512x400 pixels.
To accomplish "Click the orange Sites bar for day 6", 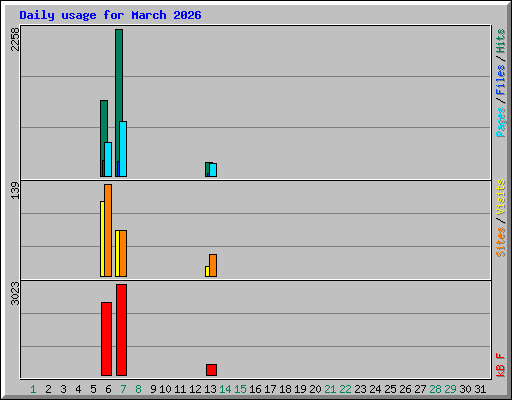I will coord(108,230).
